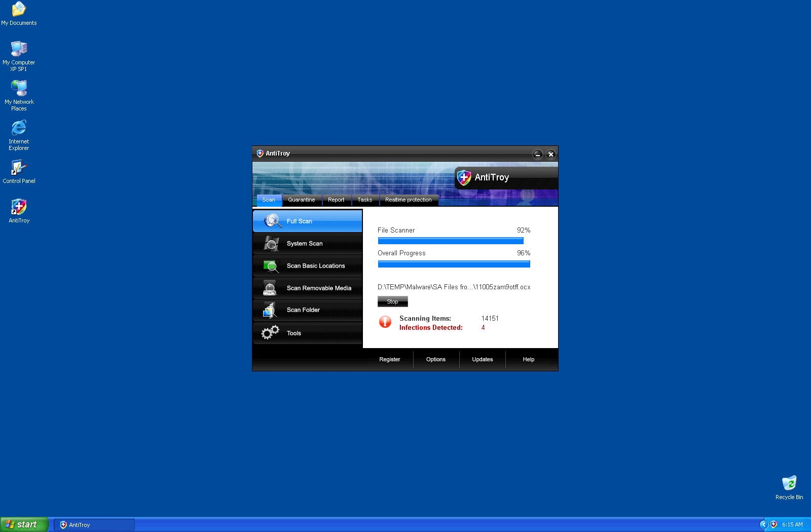Click the Register button

coord(389,359)
